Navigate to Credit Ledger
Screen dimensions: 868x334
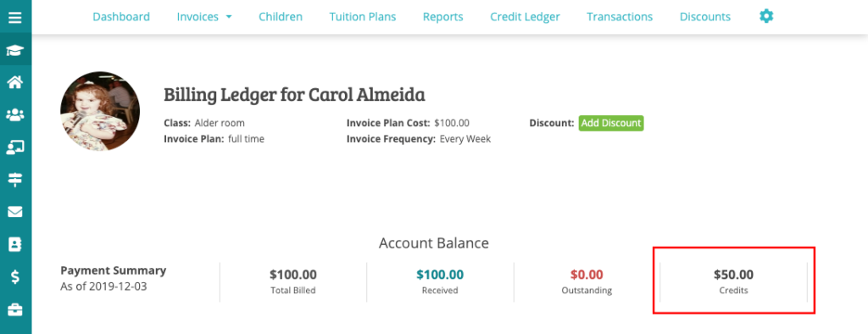(525, 17)
